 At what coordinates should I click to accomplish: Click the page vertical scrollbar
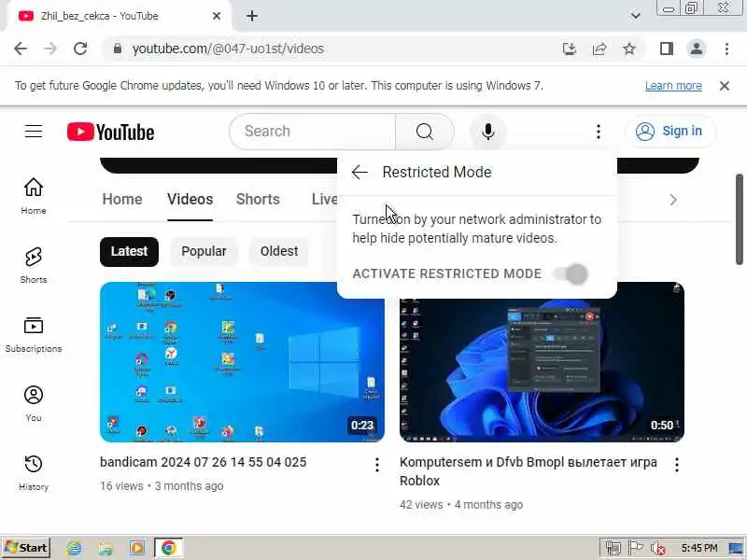[x=739, y=219]
